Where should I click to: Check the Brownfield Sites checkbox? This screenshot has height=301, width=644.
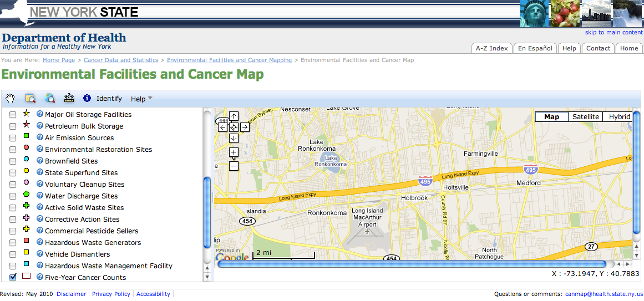pos(13,161)
